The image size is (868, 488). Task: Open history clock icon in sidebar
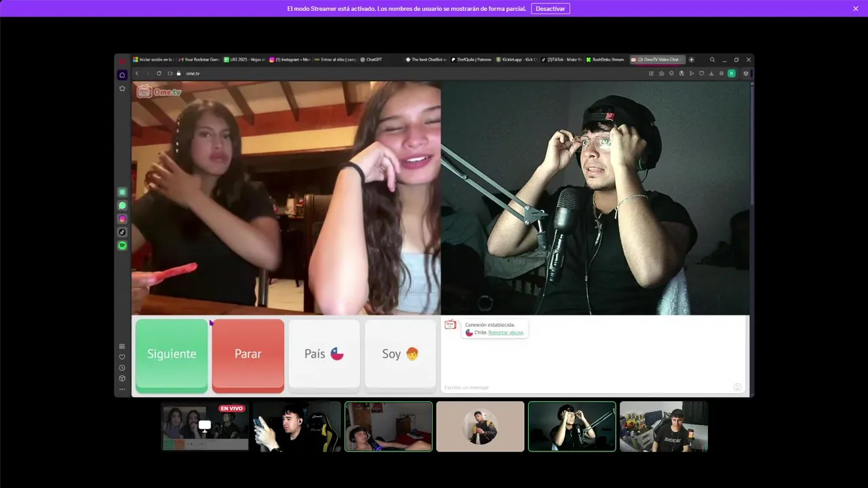point(122,368)
